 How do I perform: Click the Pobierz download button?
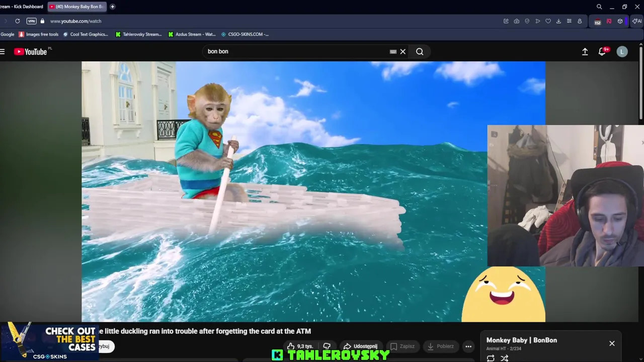pos(440,346)
